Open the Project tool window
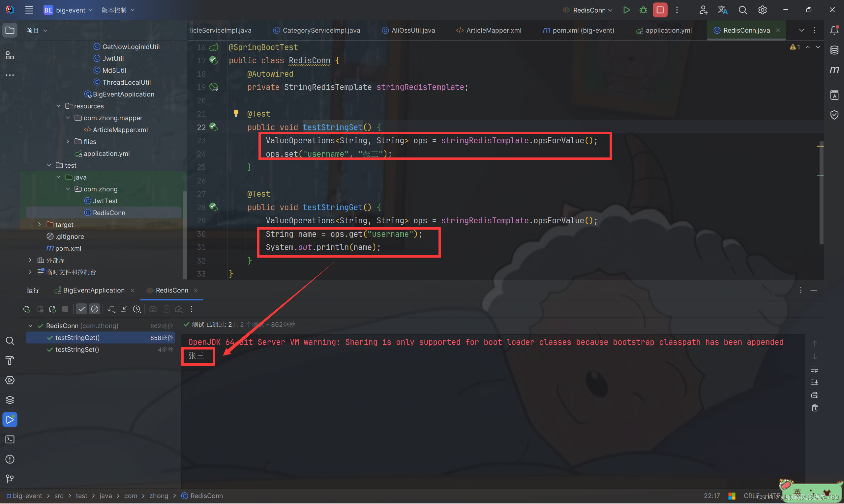The width and height of the screenshot is (844, 504). pos(10,31)
